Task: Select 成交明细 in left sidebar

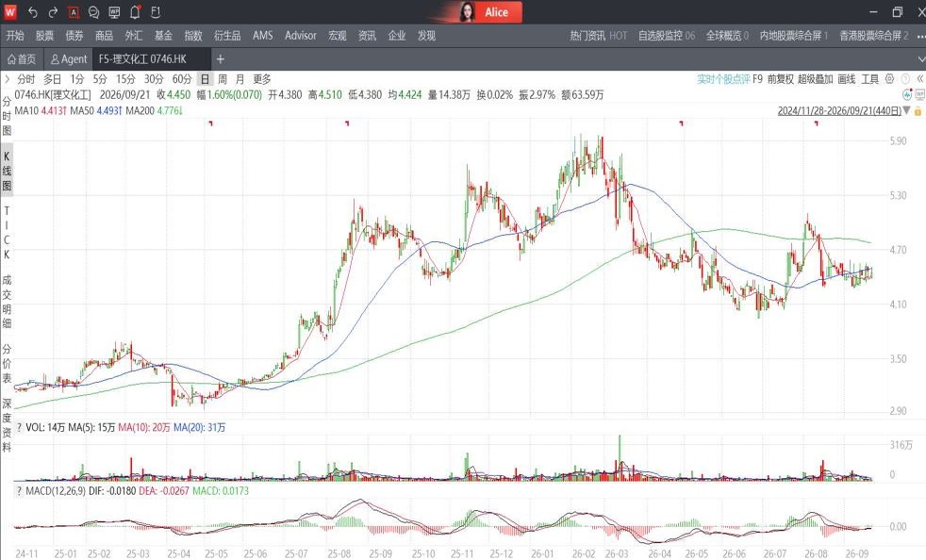Action: tap(7, 302)
